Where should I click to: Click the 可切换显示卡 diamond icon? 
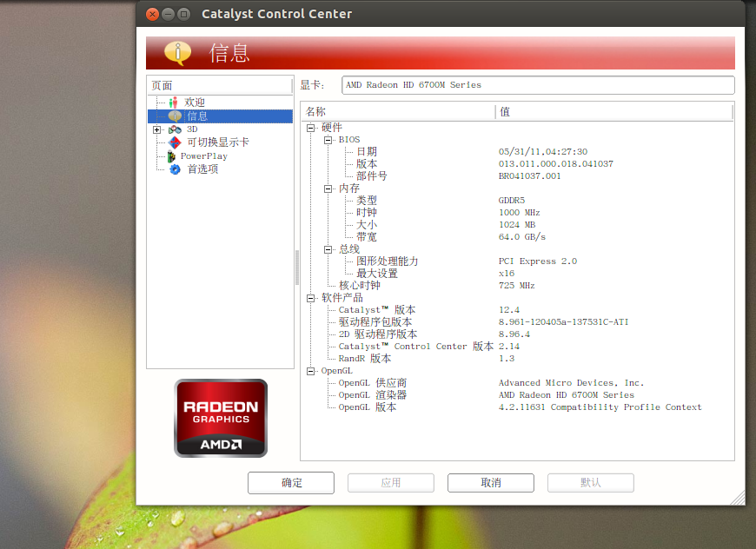coord(175,142)
